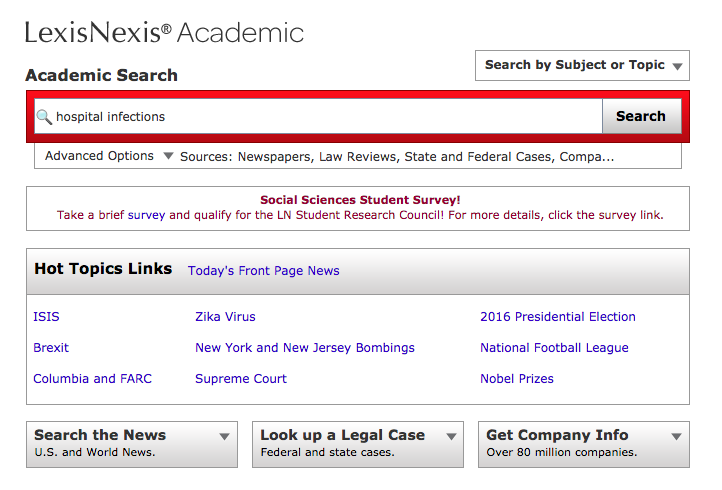Open the Nobel Prizes link
Viewport: 722px width, 490px height.
point(517,379)
